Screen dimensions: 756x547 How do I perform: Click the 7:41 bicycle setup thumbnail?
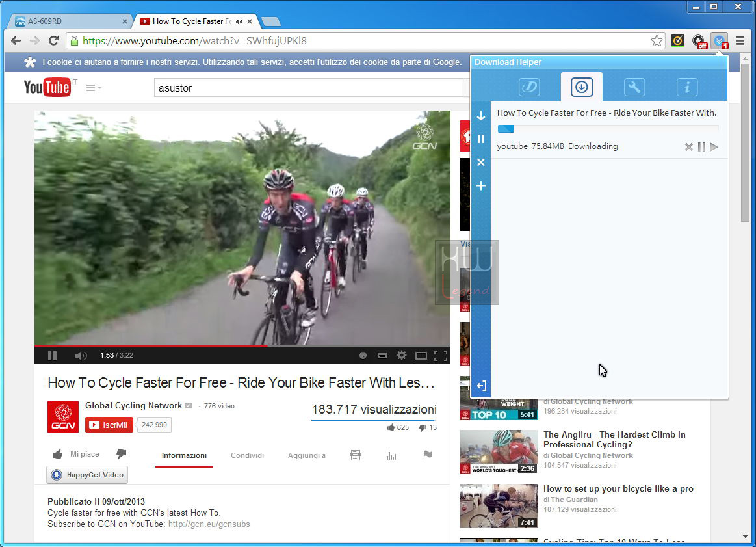point(499,506)
